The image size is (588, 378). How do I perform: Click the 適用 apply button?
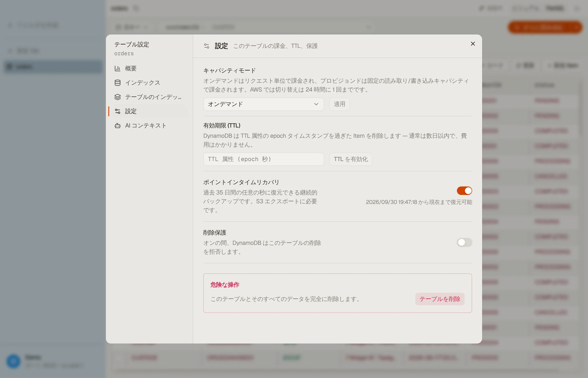tap(339, 104)
